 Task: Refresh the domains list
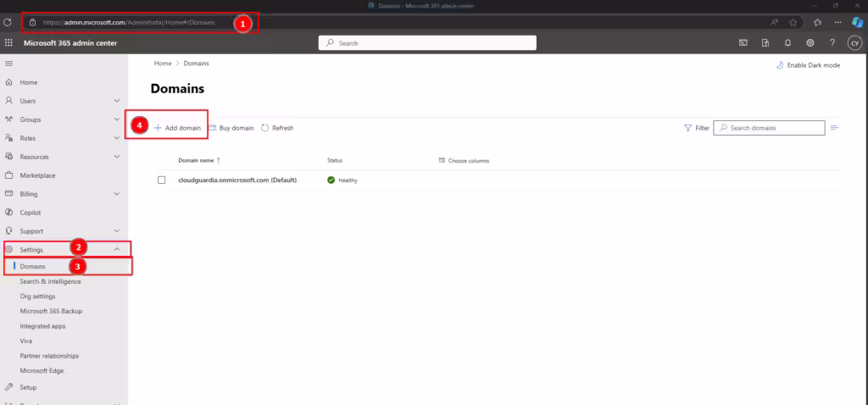[x=276, y=128]
